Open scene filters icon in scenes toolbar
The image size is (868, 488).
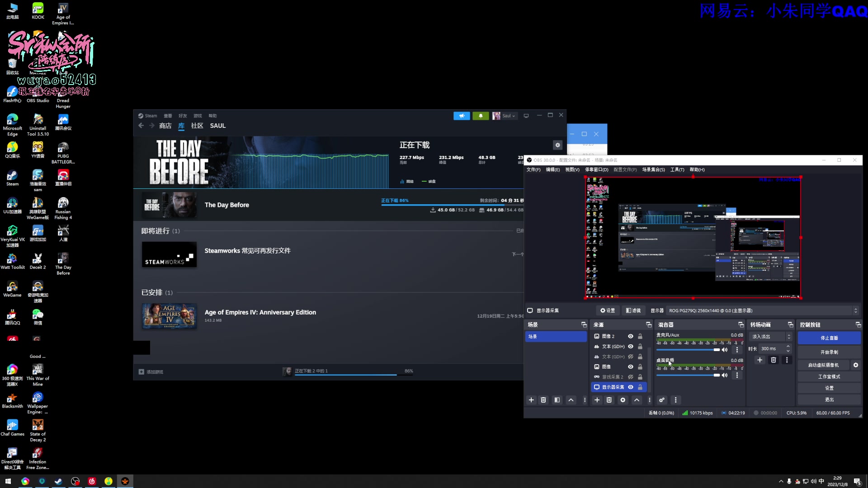(x=557, y=400)
